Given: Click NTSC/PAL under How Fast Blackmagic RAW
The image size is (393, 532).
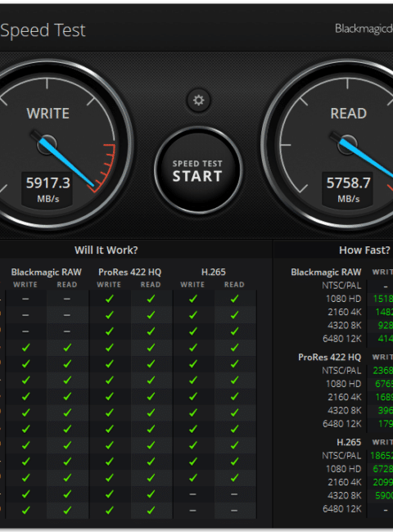Looking at the screenshot, I should tap(341, 286).
